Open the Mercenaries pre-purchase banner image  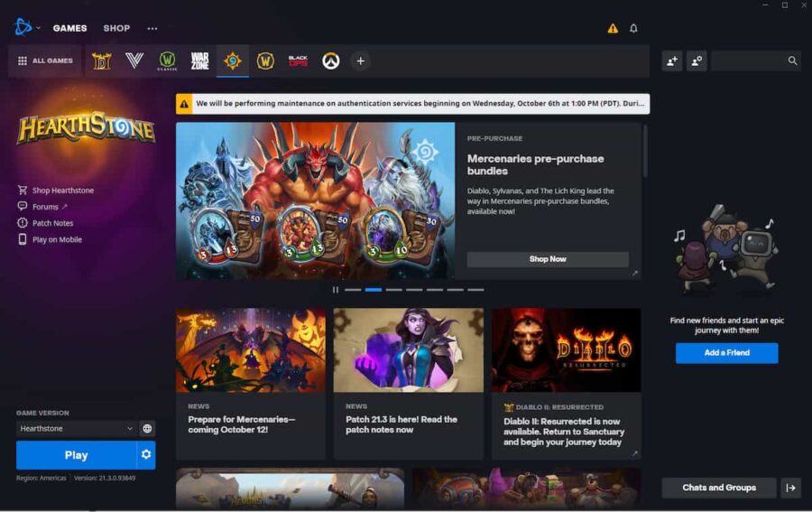316,201
